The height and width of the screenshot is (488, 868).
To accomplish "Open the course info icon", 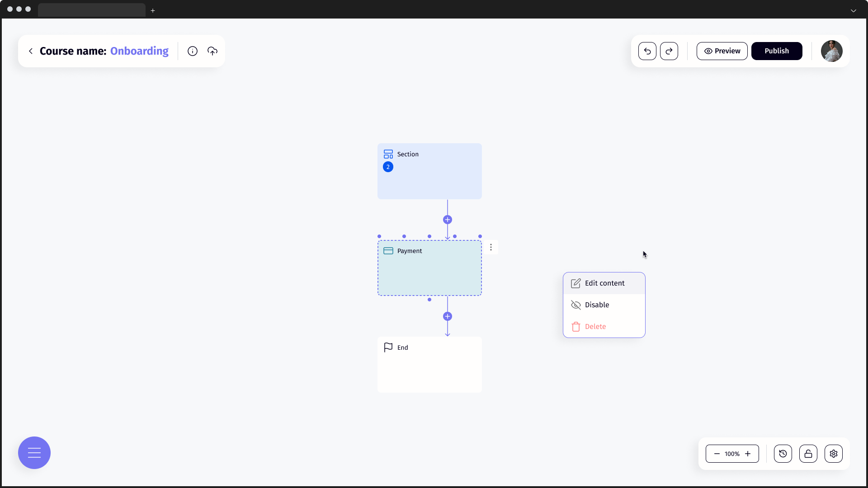I will [x=193, y=51].
